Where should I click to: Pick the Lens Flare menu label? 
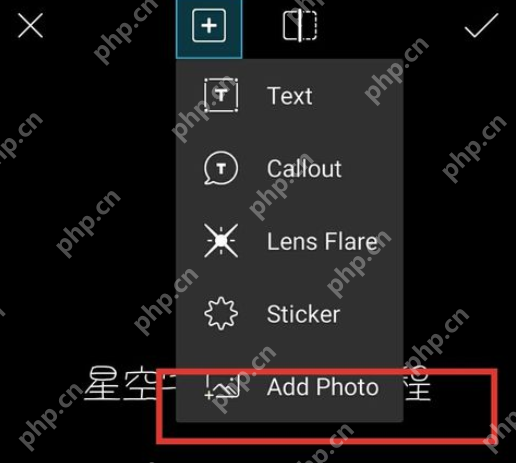pyautogui.click(x=322, y=241)
